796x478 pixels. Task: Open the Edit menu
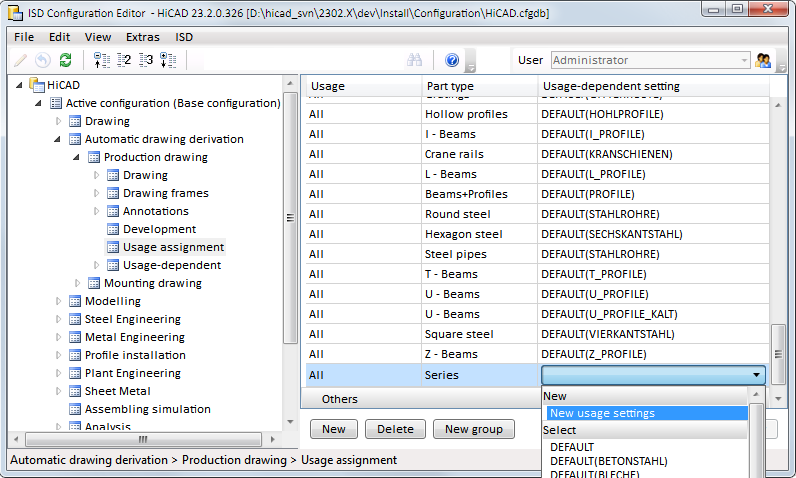[x=59, y=37]
